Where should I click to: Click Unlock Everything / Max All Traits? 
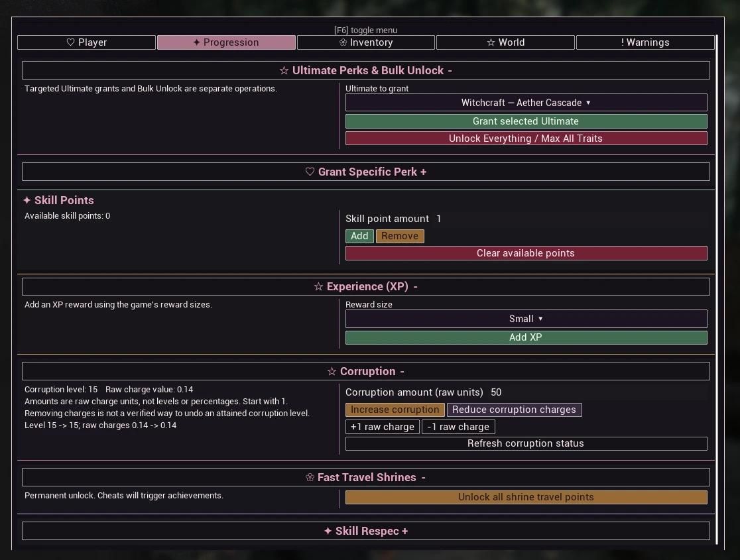point(526,139)
